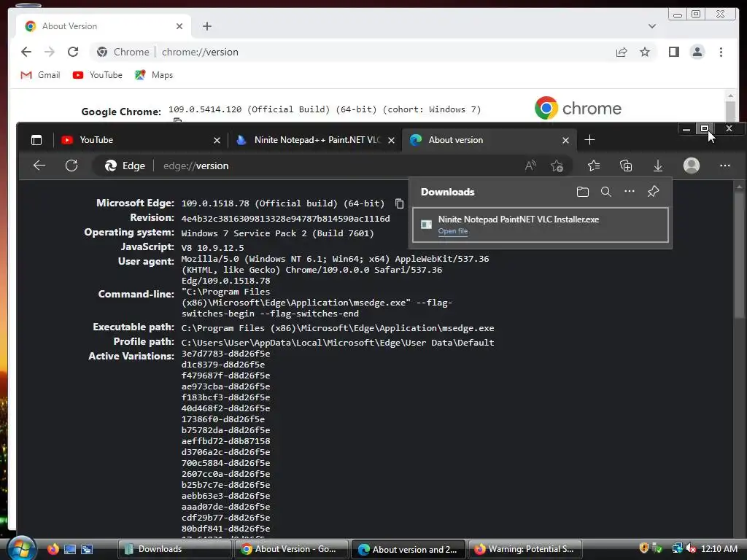Viewport: 747px width, 560px height.
Task: Open a new tab in Edge
Action: coord(589,139)
